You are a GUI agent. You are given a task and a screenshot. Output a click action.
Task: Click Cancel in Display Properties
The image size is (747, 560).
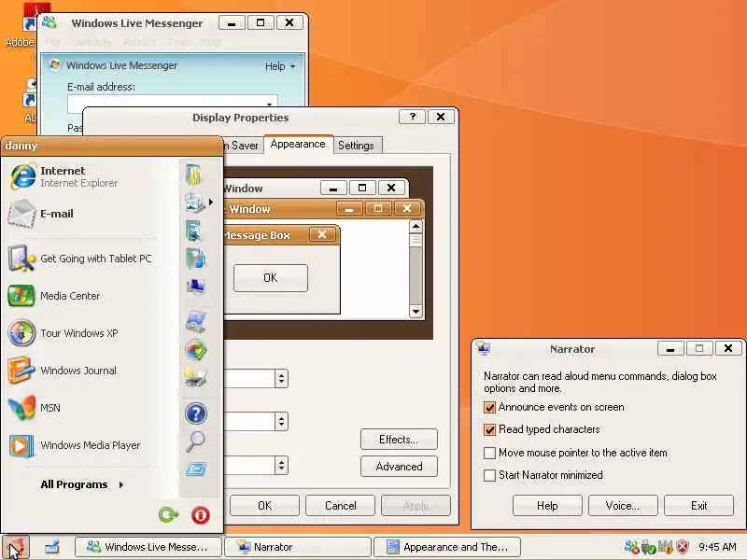point(340,505)
